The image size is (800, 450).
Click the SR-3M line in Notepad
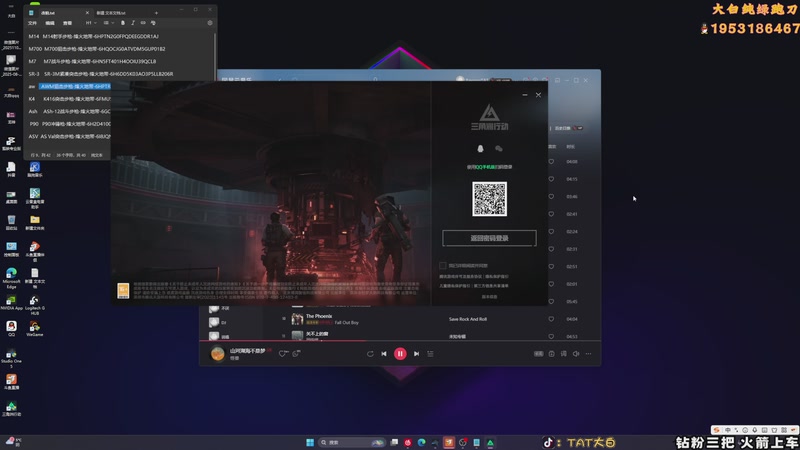tap(101, 74)
